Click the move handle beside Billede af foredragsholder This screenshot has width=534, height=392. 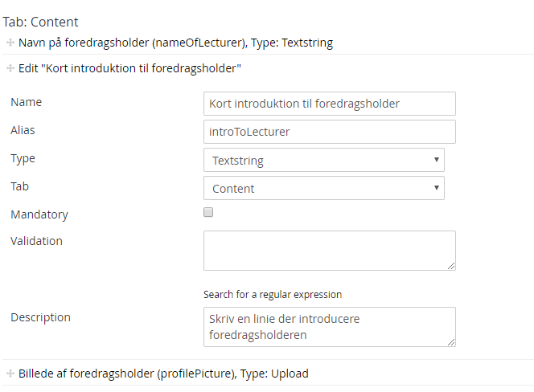pos(10,374)
